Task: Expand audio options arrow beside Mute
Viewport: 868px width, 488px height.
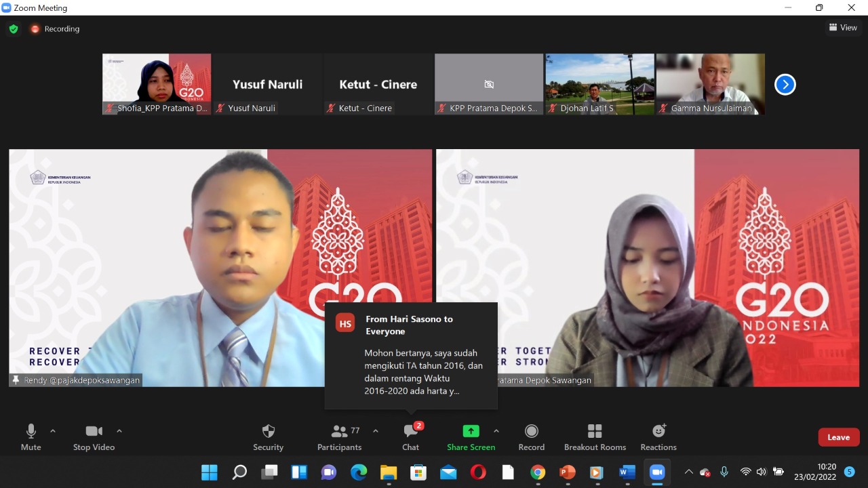Action: tap(53, 431)
